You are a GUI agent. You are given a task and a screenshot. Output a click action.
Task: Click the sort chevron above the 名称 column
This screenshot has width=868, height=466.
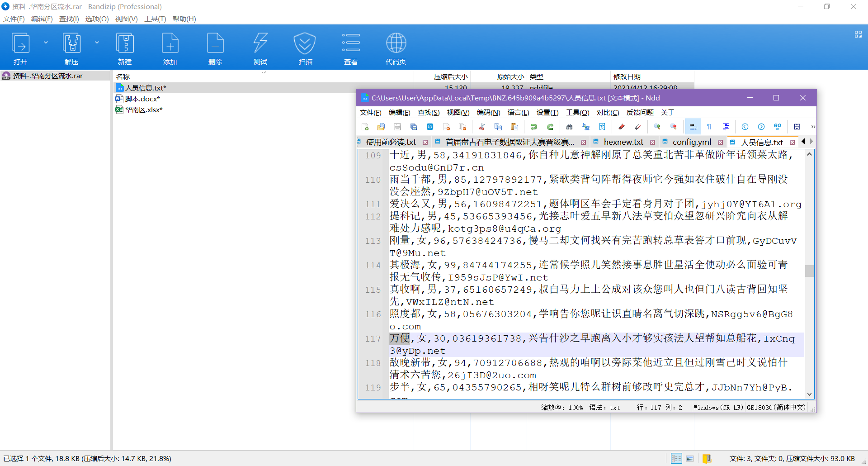click(x=264, y=72)
